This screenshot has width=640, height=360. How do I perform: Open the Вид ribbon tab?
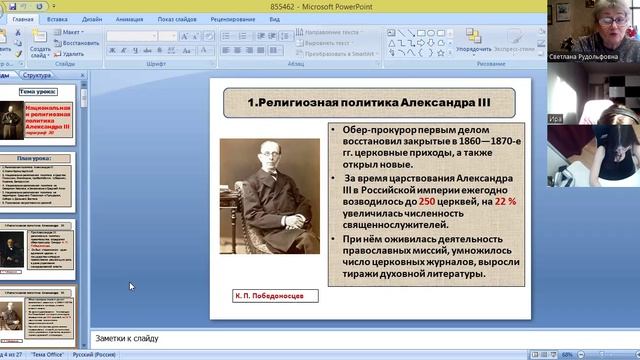point(275,19)
